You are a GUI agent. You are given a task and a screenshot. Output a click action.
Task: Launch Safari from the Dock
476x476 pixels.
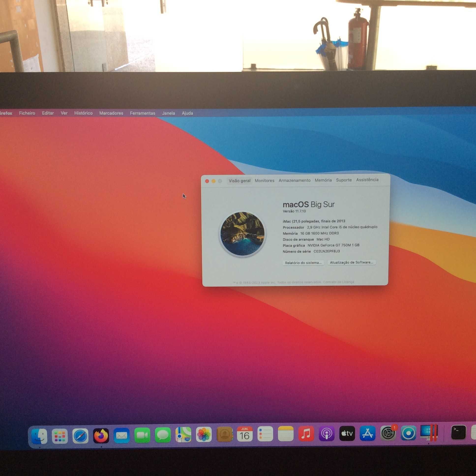click(x=80, y=436)
